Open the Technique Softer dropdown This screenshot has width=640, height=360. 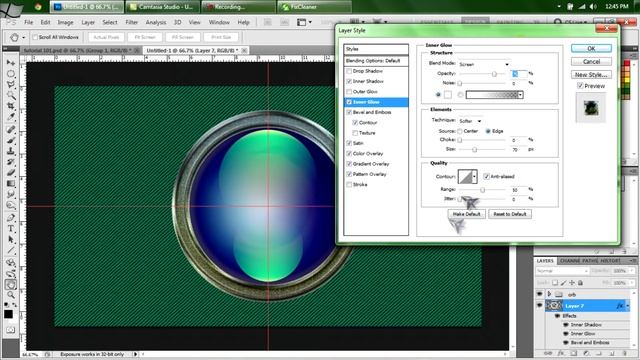(470, 121)
